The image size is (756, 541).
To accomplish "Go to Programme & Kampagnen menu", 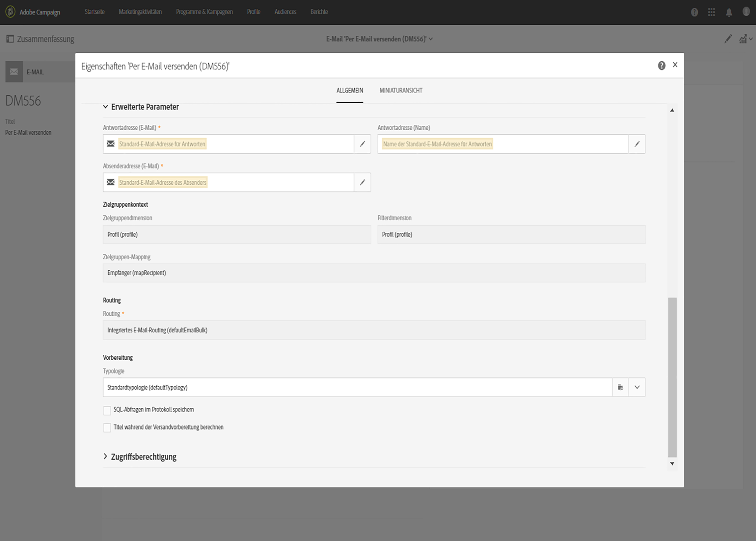I will pyautogui.click(x=204, y=12).
